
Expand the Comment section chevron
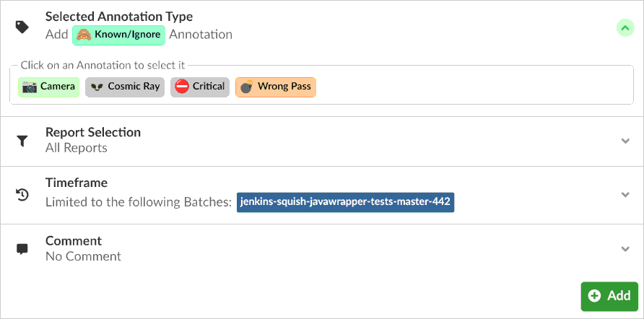625,249
